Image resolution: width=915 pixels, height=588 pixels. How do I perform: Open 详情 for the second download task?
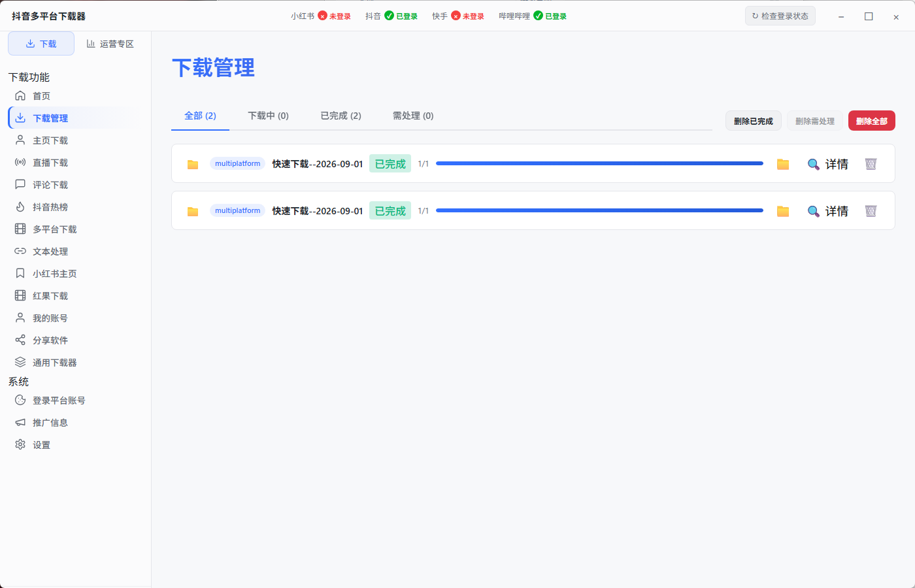827,211
